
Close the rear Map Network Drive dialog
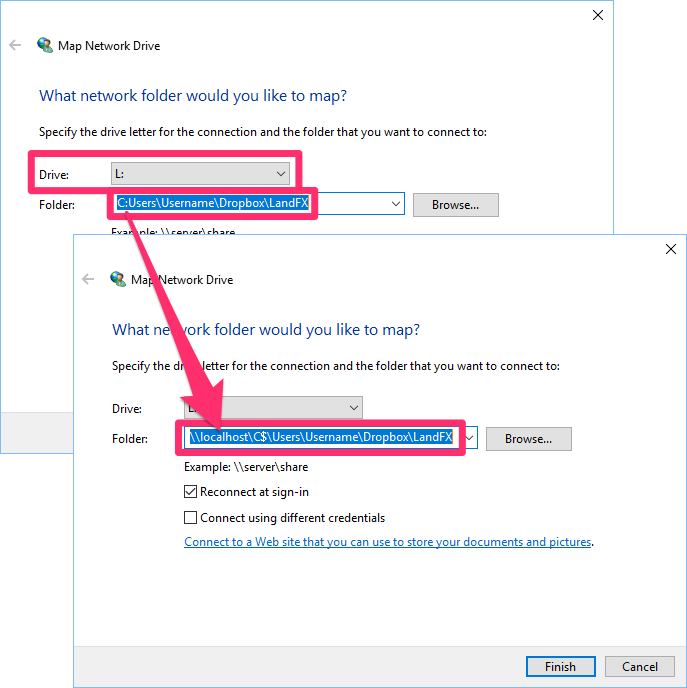click(598, 15)
